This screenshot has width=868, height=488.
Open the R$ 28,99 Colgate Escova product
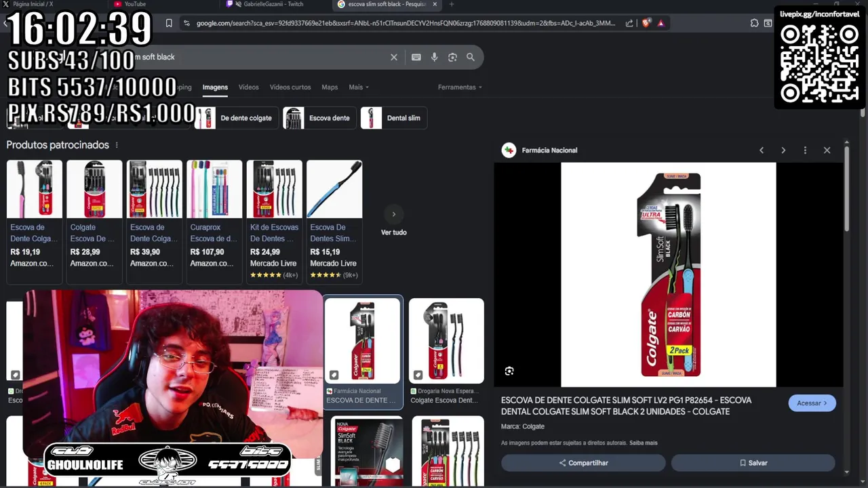[x=94, y=222]
